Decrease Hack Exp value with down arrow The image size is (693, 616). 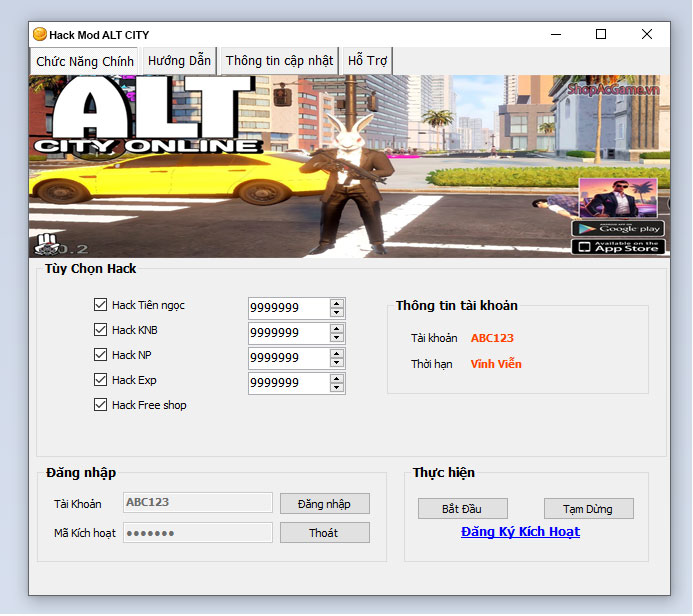point(337,388)
